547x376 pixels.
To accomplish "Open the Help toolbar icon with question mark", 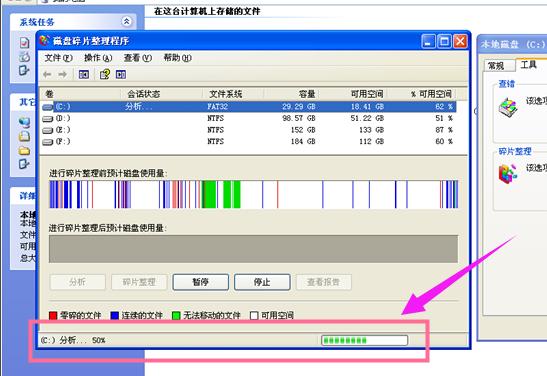I will coord(105,74).
